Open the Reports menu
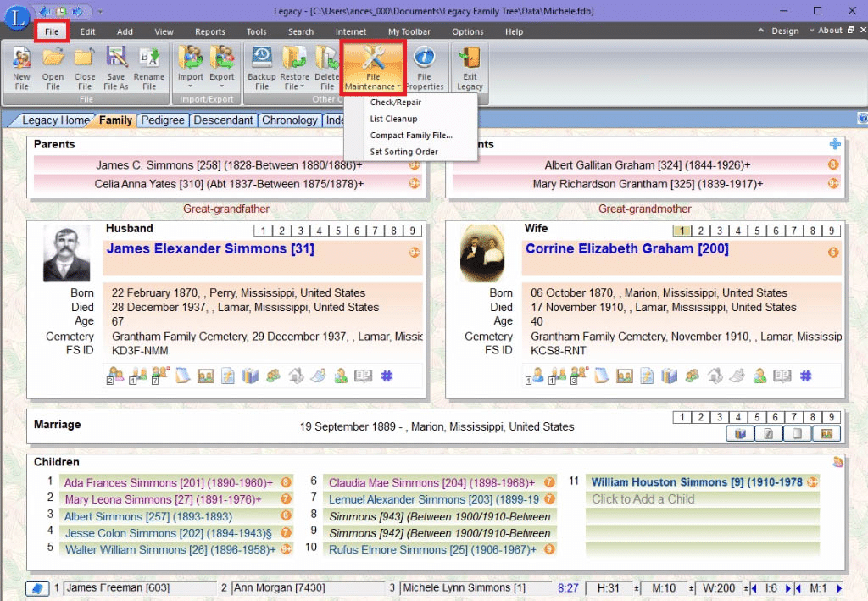 point(210,31)
